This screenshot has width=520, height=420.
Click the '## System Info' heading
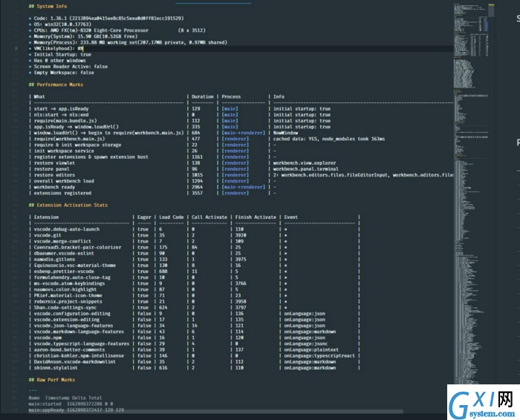coord(48,6)
